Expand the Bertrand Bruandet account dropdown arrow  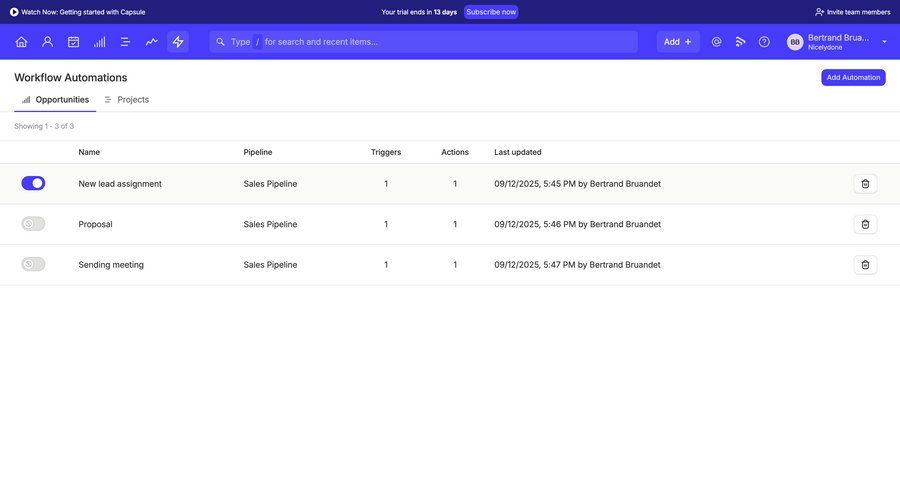tap(884, 42)
